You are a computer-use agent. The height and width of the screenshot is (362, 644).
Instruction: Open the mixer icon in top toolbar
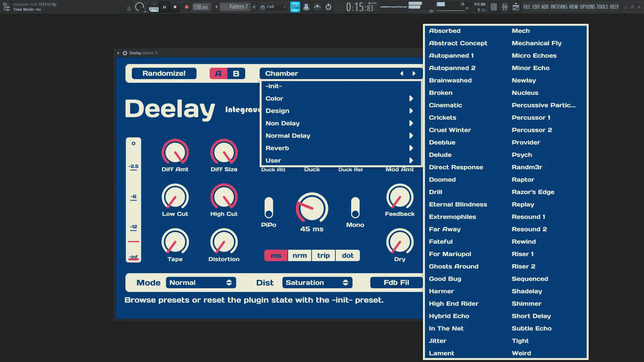(x=504, y=7)
